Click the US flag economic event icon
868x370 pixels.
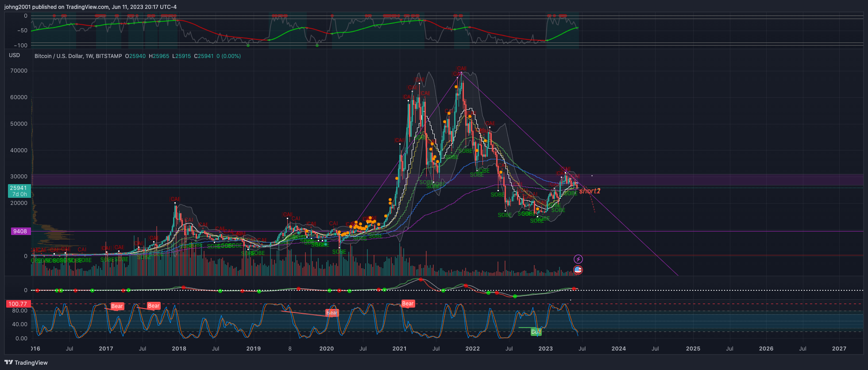(x=578, y=270)
